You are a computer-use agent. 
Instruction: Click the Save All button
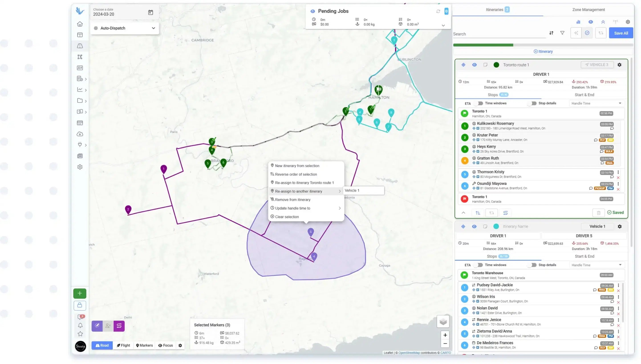click(x=621, y=33)
